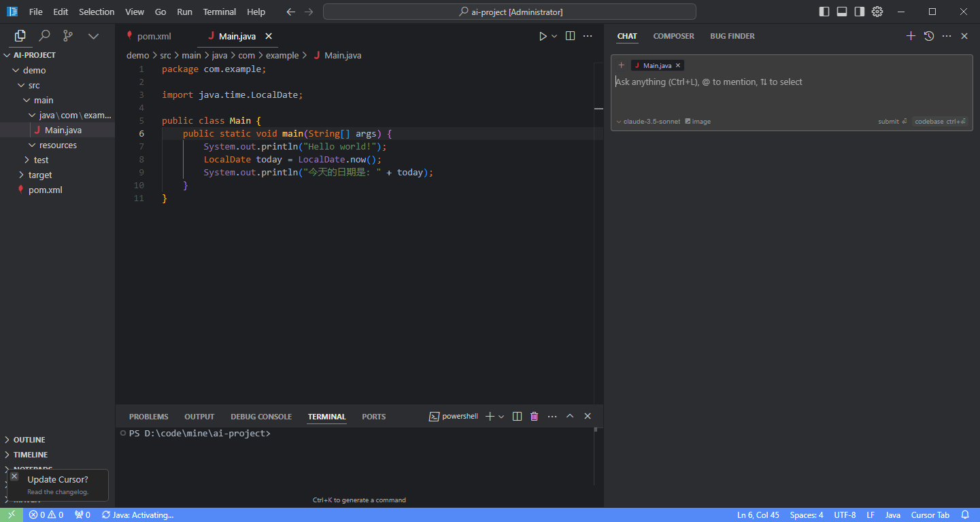Viewport: 980px width, 522px height.
Task: Open the Help menu
Action: (256, 12)
